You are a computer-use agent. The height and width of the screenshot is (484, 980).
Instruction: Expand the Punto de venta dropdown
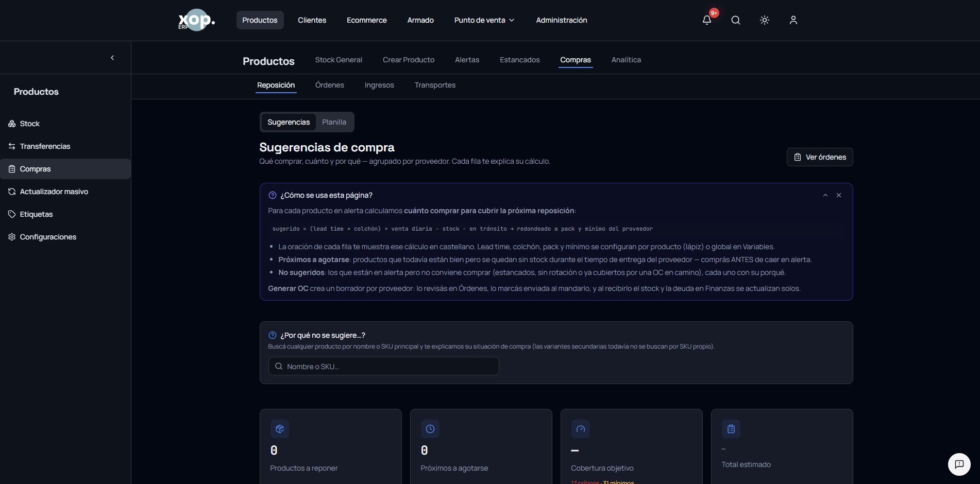[x=484, y=20]
